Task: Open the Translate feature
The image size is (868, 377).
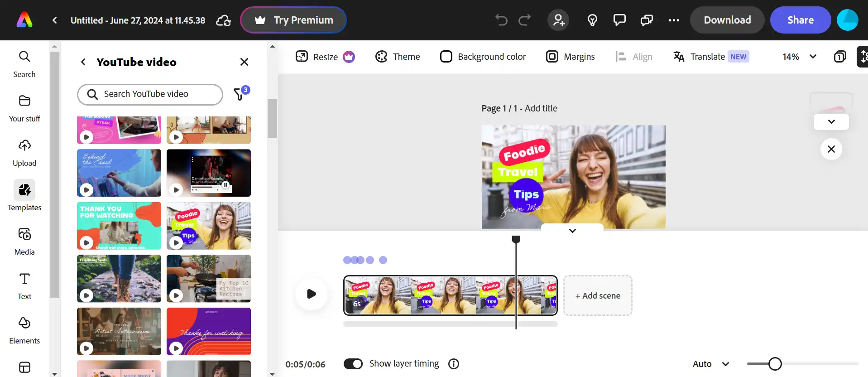Action: [x=711, y=57]
